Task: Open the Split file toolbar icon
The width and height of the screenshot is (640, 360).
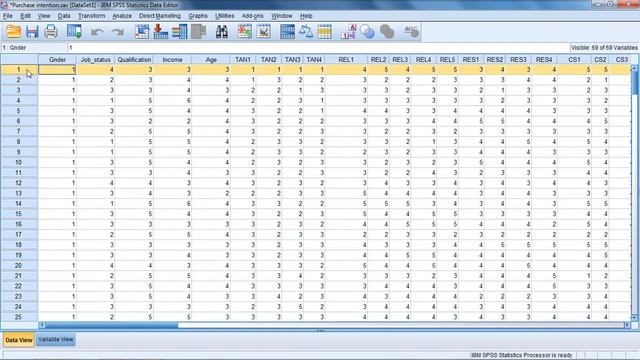Action: [x=287, y=32]
